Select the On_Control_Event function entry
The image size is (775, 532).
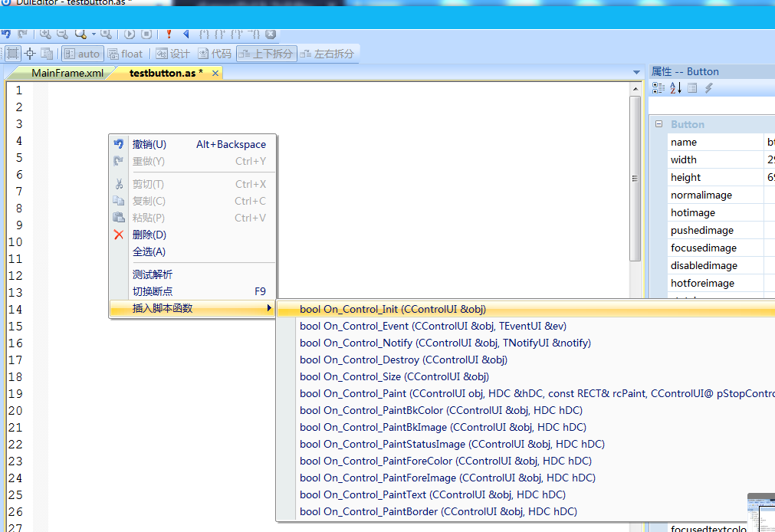433,326
